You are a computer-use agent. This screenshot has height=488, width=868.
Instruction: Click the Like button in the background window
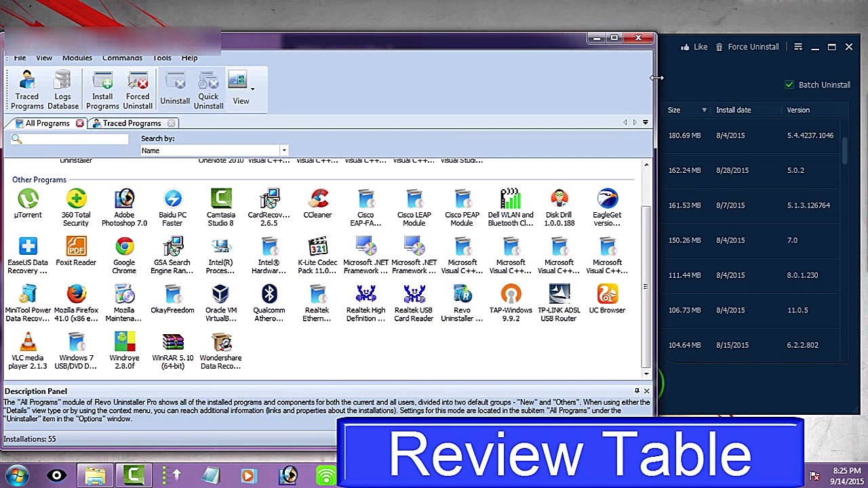694,47
